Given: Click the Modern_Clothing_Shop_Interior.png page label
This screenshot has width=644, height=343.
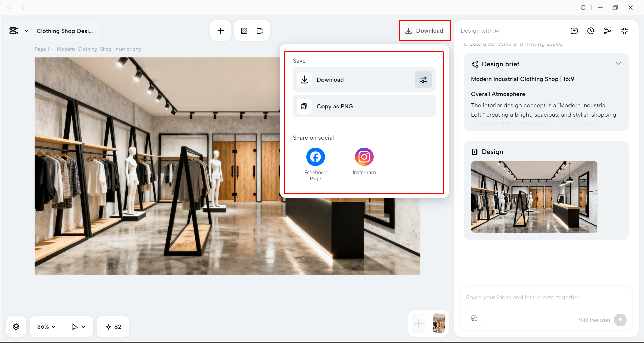Looking at the screenshot, I should pos(99,49).
